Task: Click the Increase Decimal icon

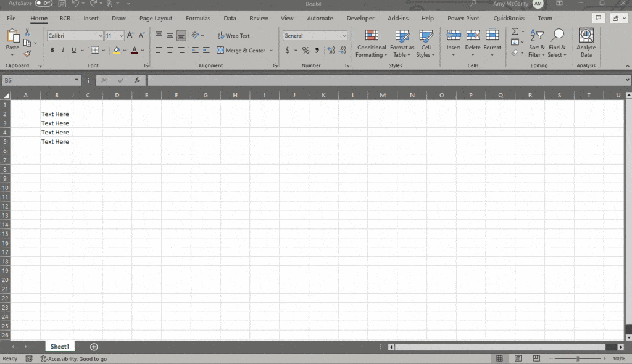Action: (331, 51)
